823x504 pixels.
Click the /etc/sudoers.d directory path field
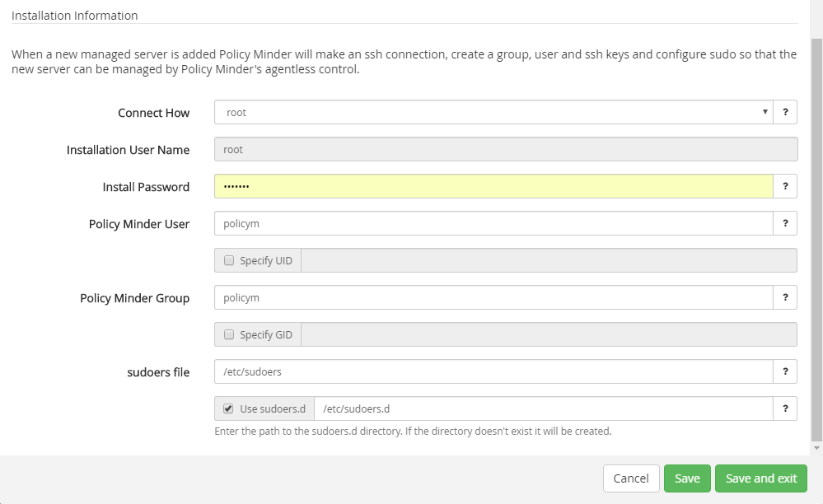544,408
